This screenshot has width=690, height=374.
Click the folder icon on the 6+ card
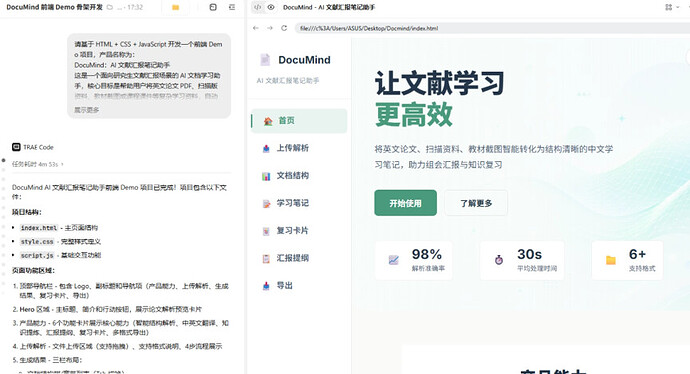point(611,260)
